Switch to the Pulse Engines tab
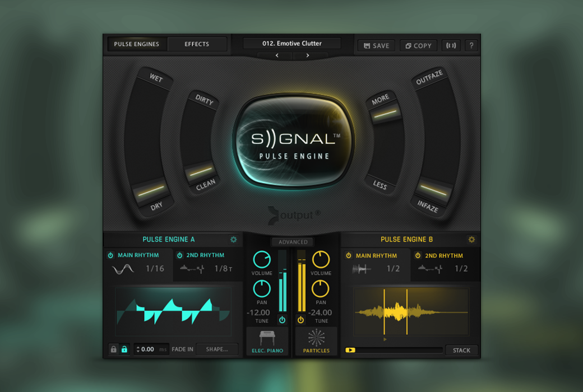This screenshot has height=392, width=583. click(x=136, y=44)
